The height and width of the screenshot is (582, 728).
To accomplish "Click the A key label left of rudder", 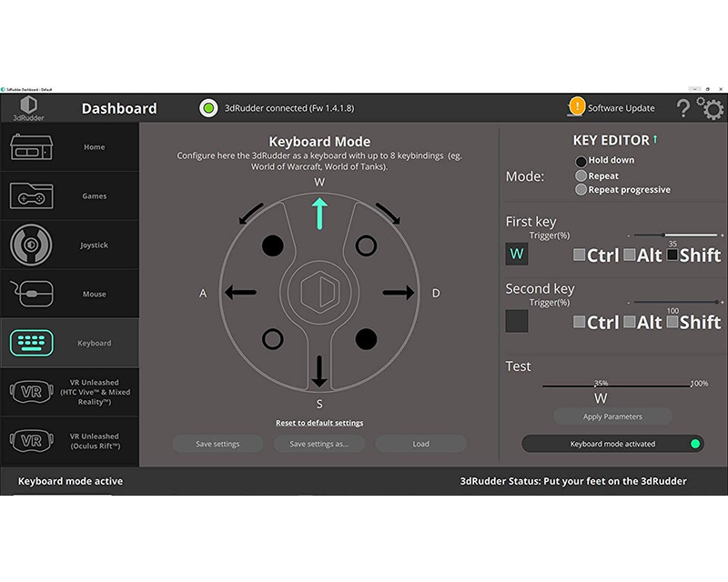I will pyautogui.click(x=203, y=293).
